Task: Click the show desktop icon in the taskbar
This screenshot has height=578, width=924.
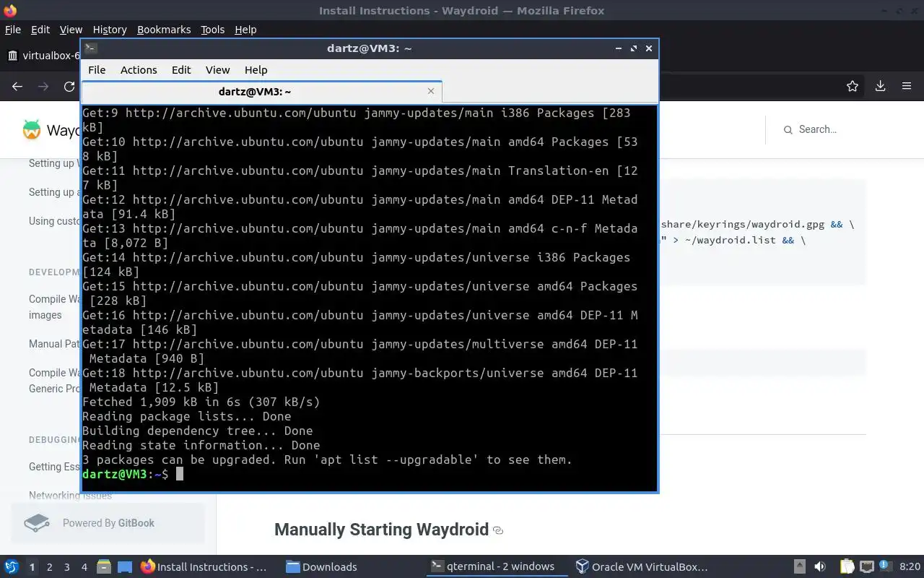Action: coord(125,566)
